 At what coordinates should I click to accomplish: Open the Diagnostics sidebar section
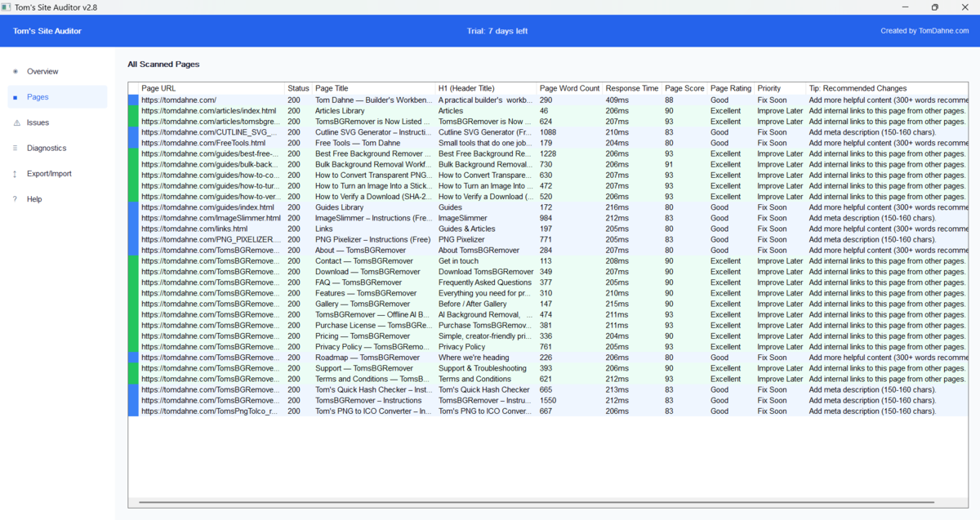(47, 148)
